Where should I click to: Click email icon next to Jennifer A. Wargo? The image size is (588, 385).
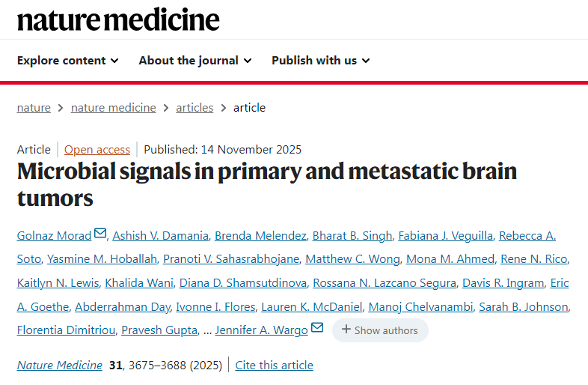[317, 329]
